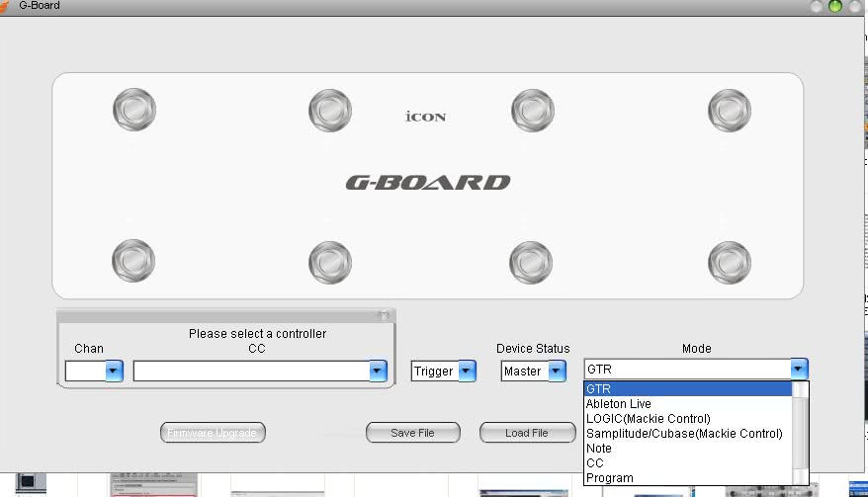Select the top-left footswitch pedal

(134, 110)
